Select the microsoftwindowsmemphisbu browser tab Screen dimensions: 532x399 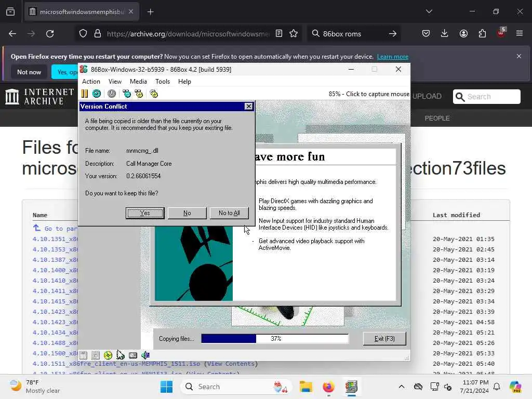[82, 12]
